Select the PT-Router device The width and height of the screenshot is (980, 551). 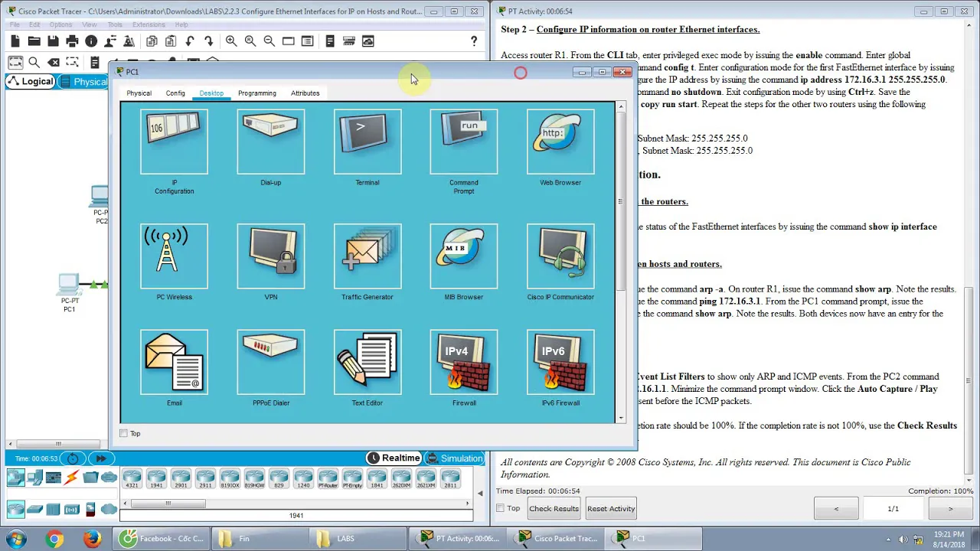[328, 480]
